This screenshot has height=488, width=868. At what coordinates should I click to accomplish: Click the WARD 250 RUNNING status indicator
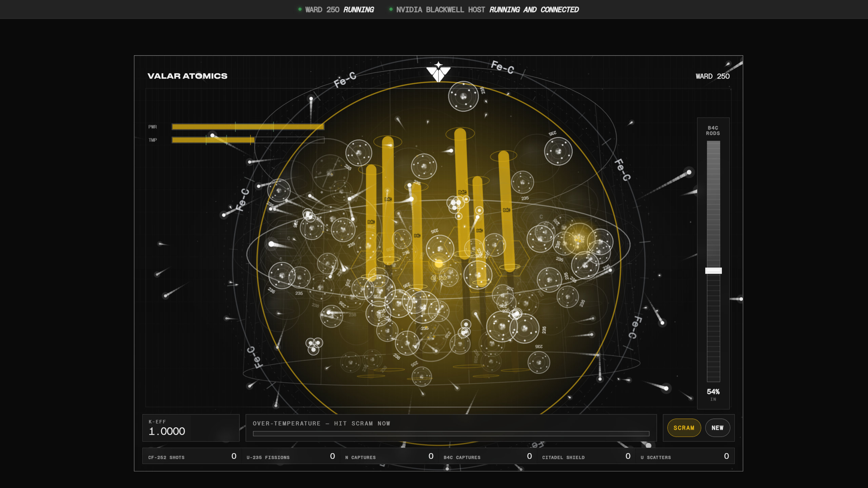click(x=336, y=9)
